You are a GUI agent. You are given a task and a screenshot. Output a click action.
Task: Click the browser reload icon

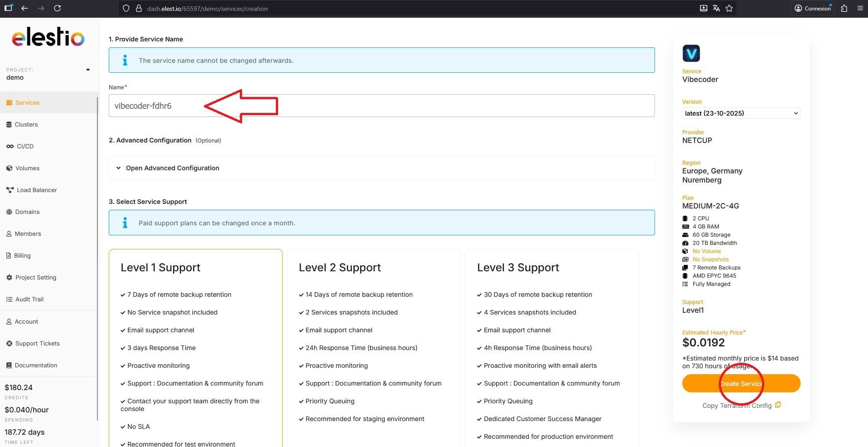point(57,8)
